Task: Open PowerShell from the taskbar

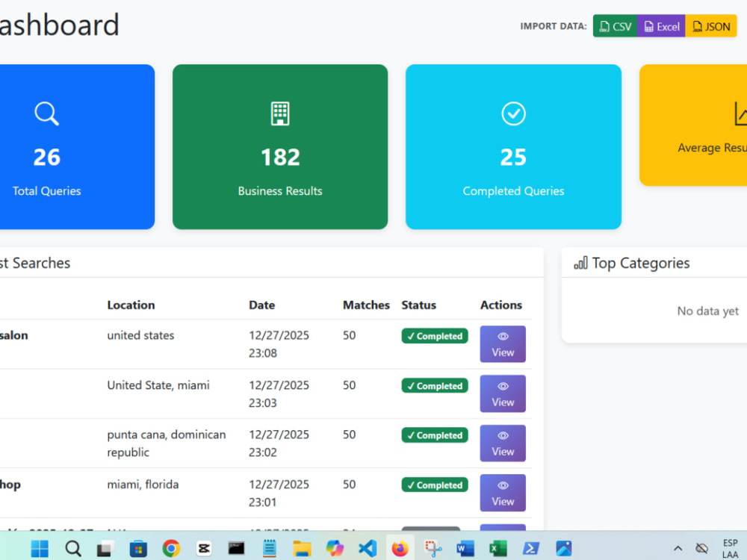Action: click(530, 549)
